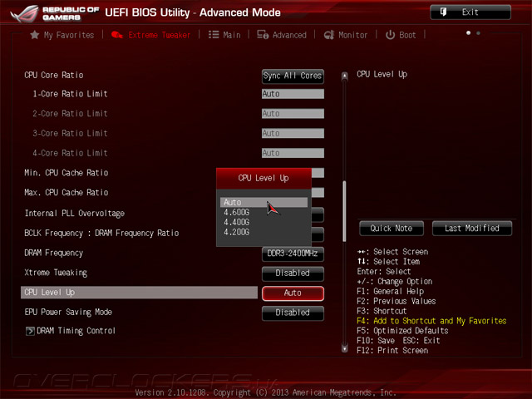The image size is (532, 399).
Task: Click the 3-Core Ratio Limit field
Action: point(293,133)
